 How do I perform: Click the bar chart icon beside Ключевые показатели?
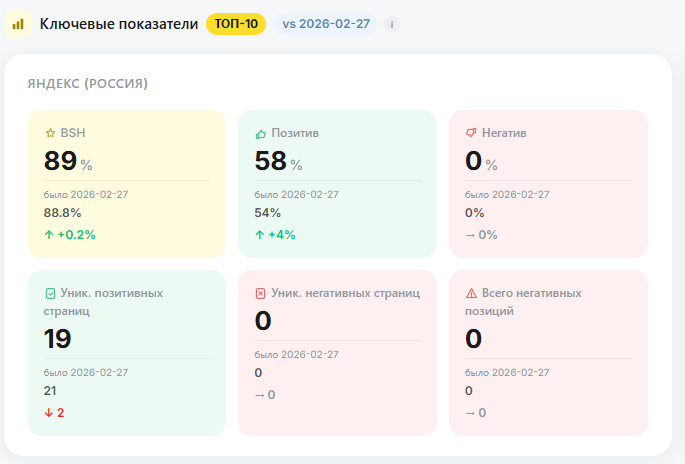tap(18, 24)
